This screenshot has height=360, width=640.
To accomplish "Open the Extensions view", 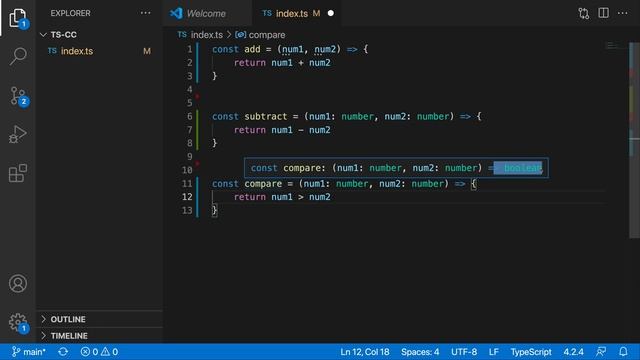I will click(18, 173).
